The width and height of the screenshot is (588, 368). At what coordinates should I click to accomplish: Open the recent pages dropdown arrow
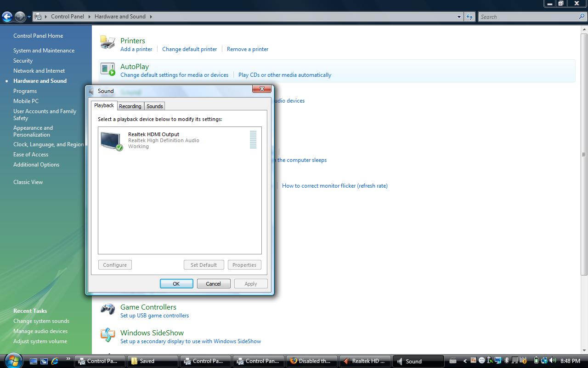click(29, 17)
